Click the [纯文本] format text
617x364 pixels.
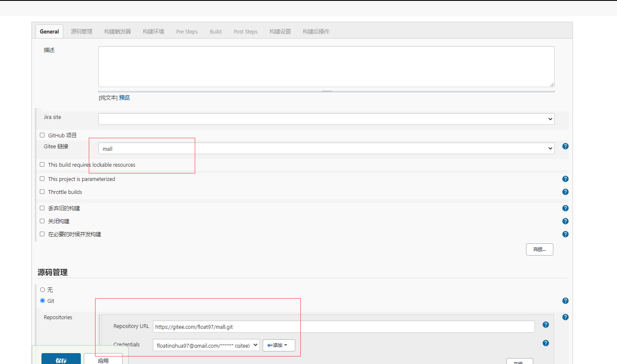(108, 98)
